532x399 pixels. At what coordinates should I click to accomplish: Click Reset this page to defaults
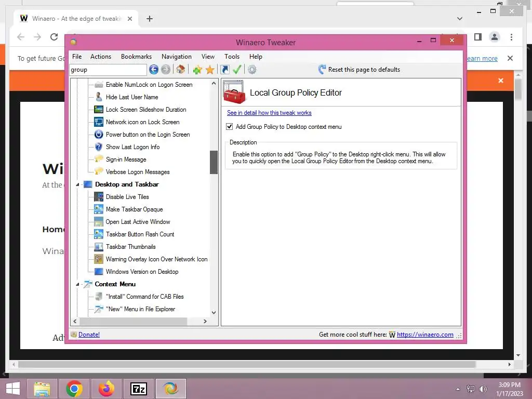[360, 70]
